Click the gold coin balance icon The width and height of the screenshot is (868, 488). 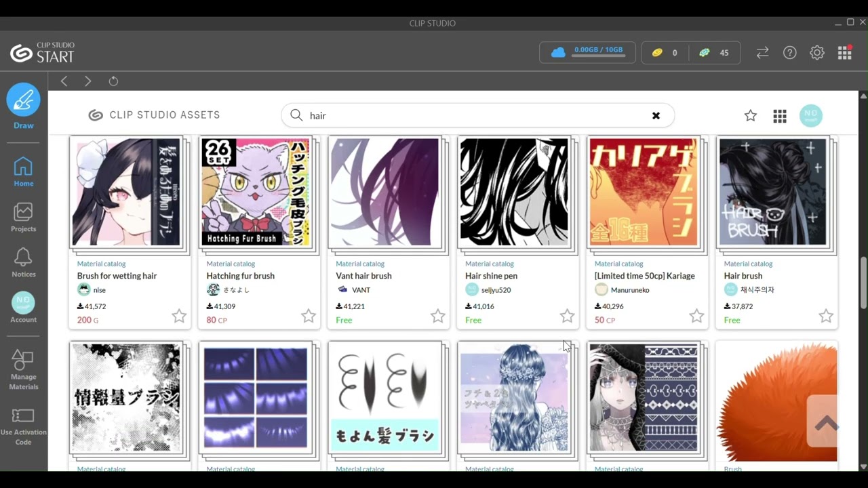coord(657,53)
